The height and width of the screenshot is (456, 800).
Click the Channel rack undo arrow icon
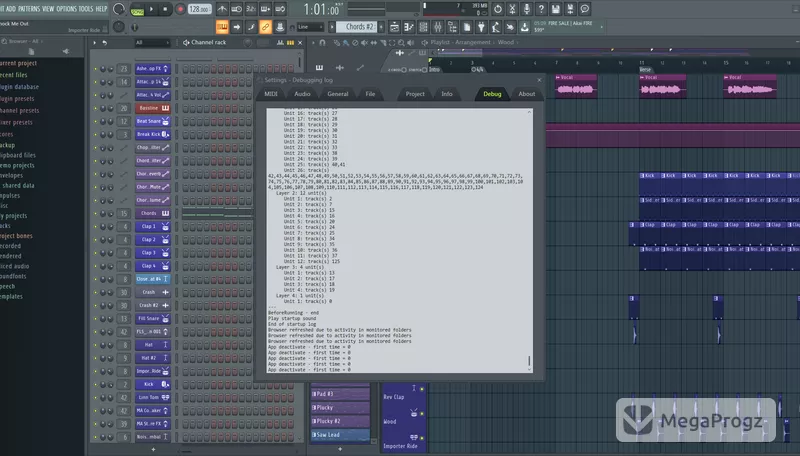(105, 43)
